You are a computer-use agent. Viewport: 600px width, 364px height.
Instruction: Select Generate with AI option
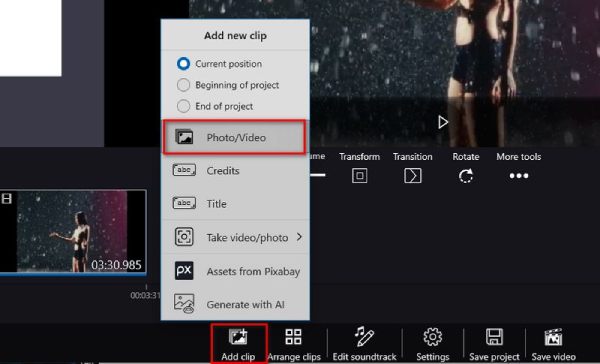[235, 304]
